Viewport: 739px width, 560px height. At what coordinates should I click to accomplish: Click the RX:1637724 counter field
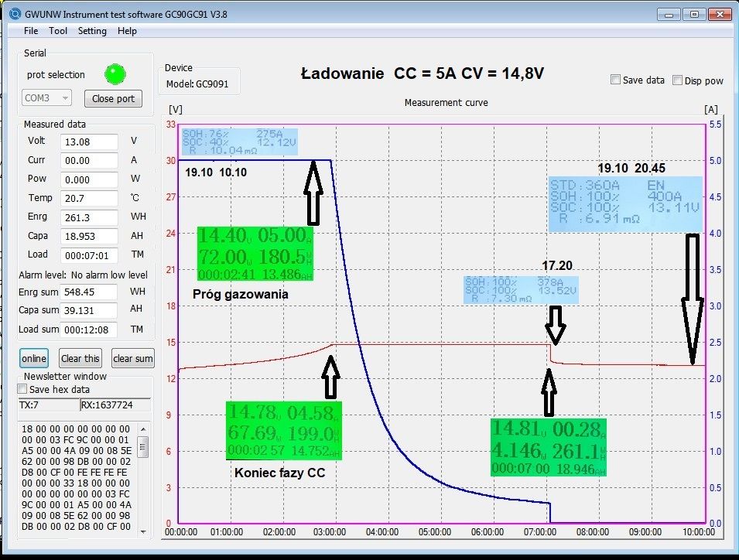pos(115,405)
